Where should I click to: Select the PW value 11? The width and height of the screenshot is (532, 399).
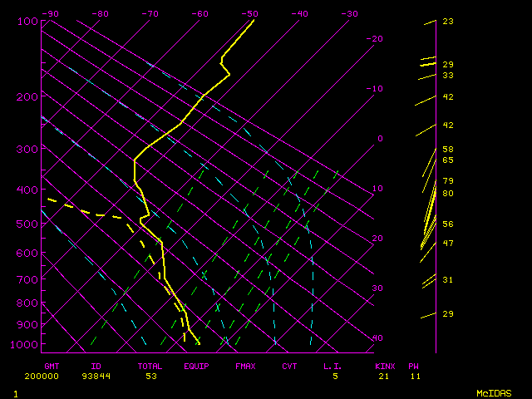[x=414, y=377]
